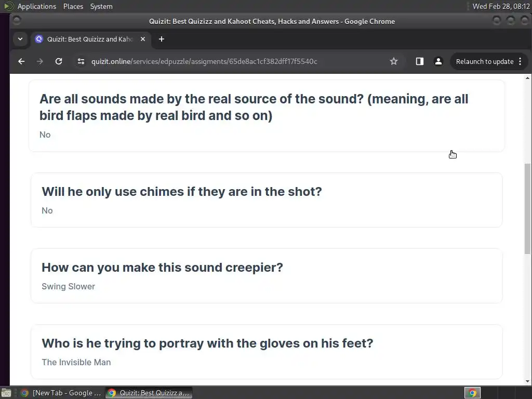Switch to New Tab taskbar window
This screenshot has height=399, width=532.
(61, 393)
